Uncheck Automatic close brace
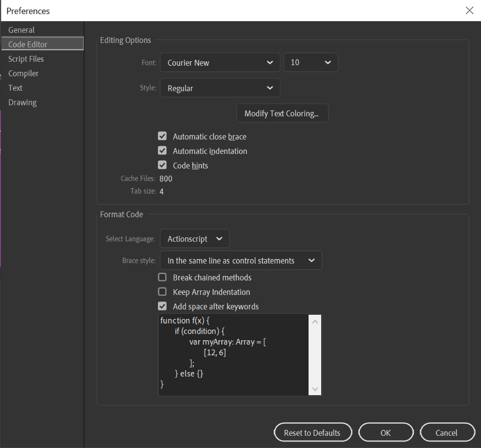 click(x=162, y=136)
